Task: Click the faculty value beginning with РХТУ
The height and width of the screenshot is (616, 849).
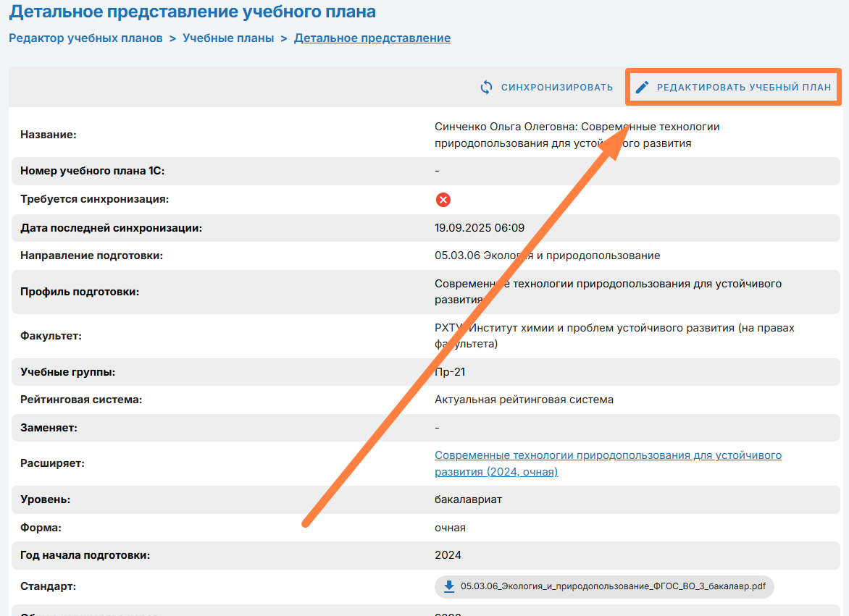Action: (614, 336)
